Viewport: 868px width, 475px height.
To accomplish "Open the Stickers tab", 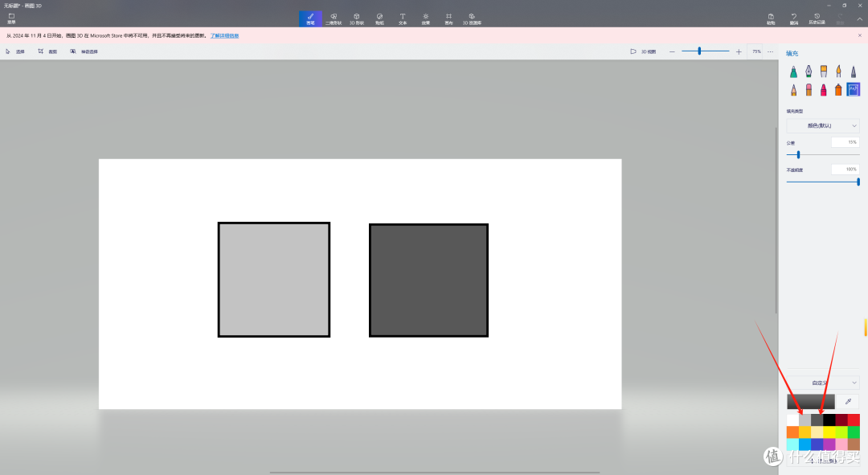I will pyautogui.click(x=379, y=18).
